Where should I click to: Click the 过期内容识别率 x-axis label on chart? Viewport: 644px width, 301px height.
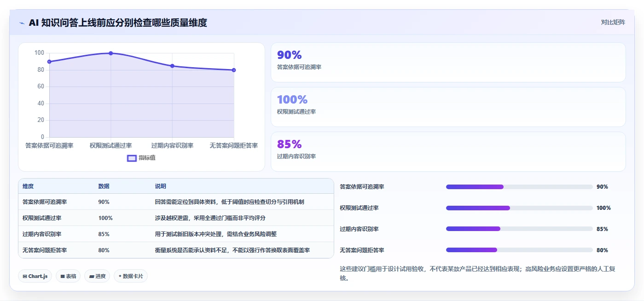tap(172, 145)
